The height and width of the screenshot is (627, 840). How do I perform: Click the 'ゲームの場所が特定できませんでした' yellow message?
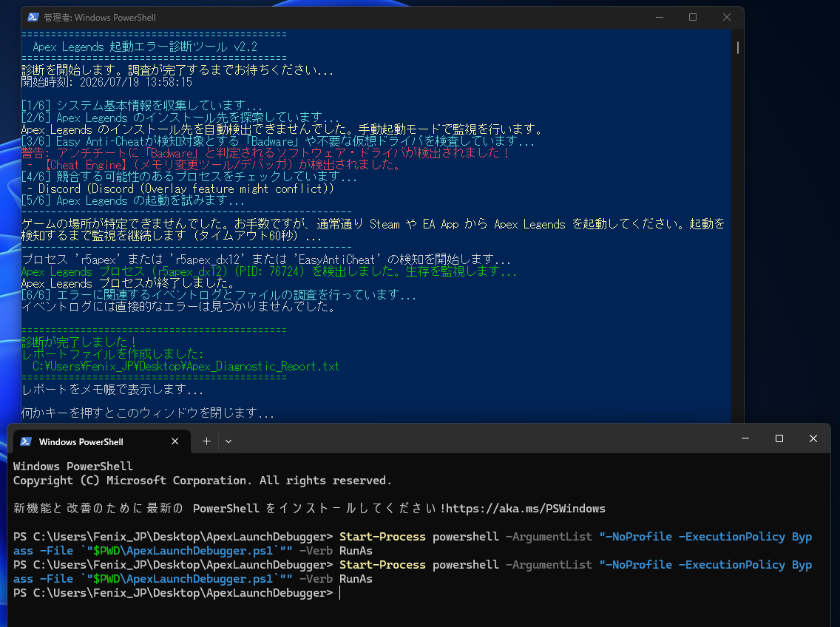373,230
